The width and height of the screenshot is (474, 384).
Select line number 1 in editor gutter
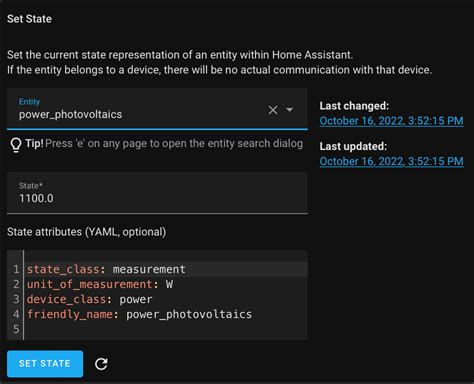click(x=16, y=269)
